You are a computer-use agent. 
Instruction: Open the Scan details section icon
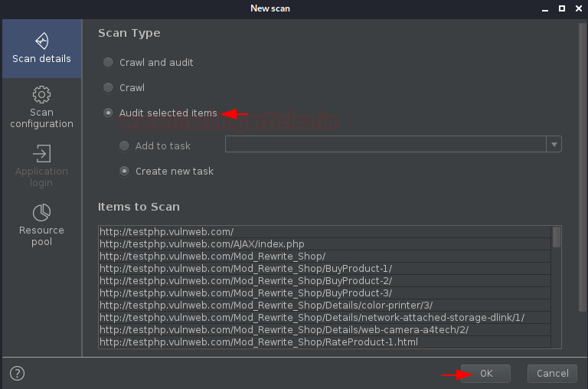[41, 41]
